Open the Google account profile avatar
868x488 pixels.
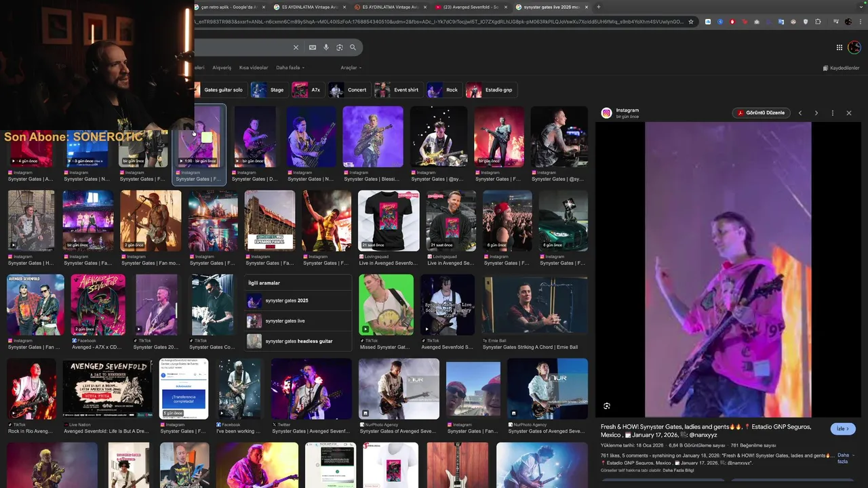[854, 47]
